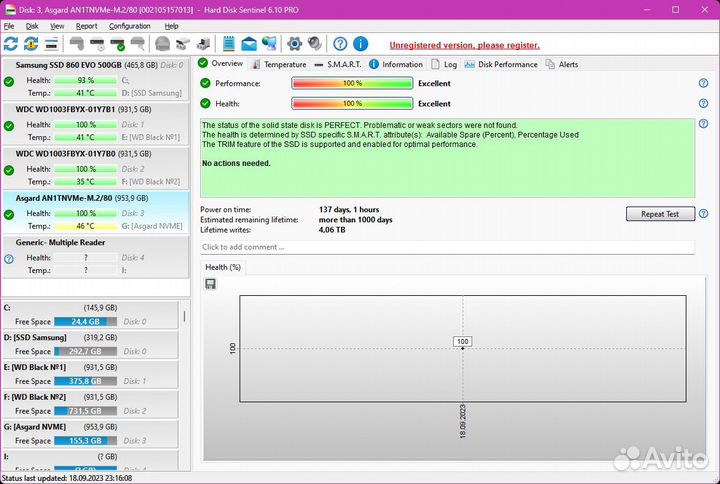Click the first gray disk toolbar icon
Image resolution: width=720 pixels, height=484 pixels.
click(x=77, y=44)
